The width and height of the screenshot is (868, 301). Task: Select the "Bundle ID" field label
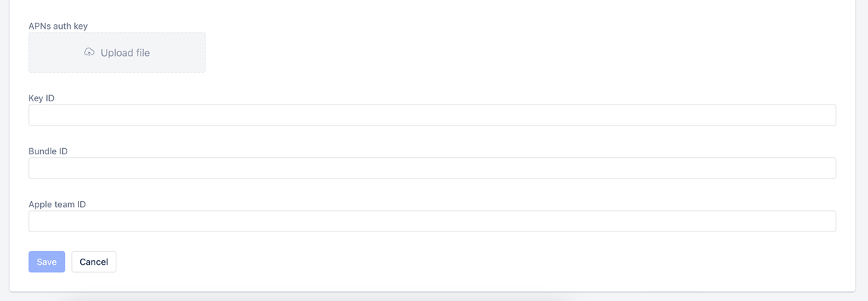[x=48, y=151]
